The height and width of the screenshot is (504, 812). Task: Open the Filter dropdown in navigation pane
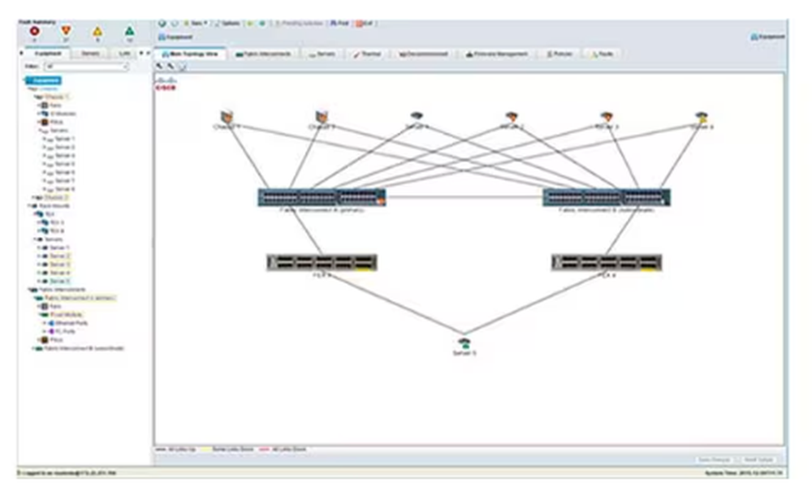(87, 67)
